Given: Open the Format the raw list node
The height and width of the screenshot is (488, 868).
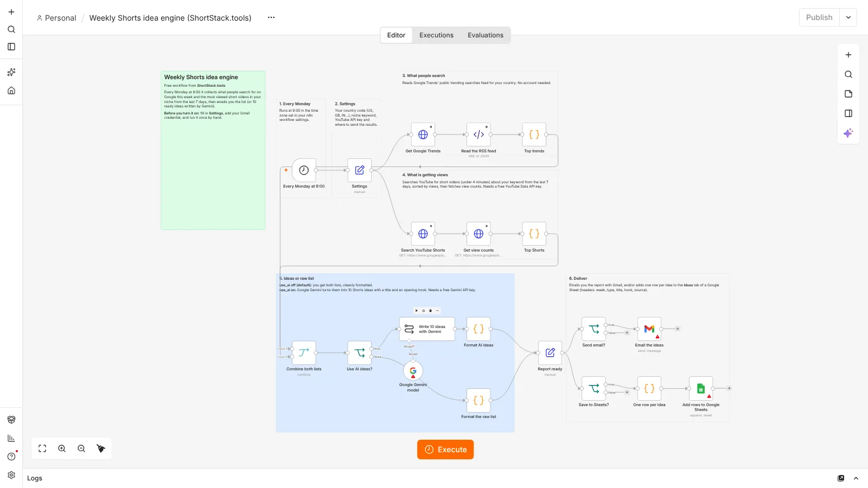Looking at the screenshot, I should pos(478,401).
